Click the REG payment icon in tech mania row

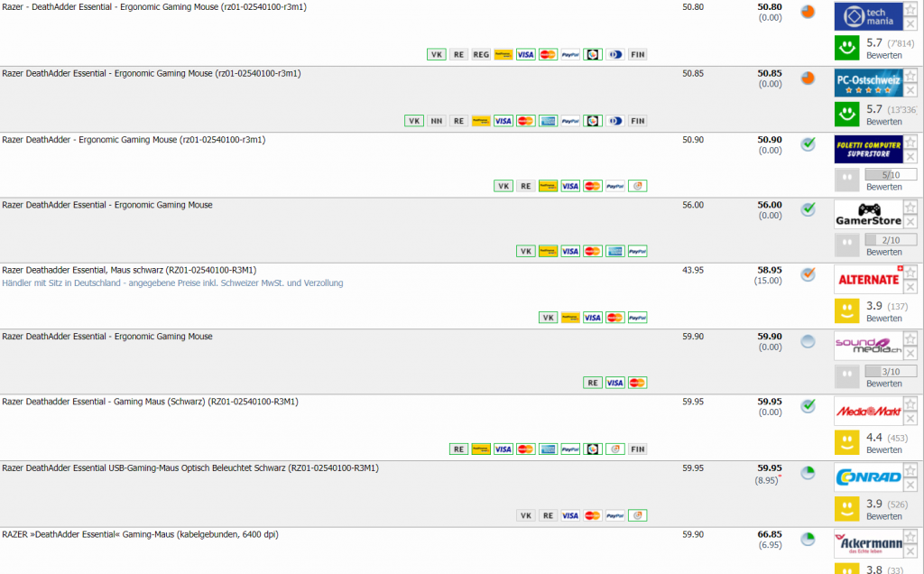pyautogui.click(x=481, y=55)
